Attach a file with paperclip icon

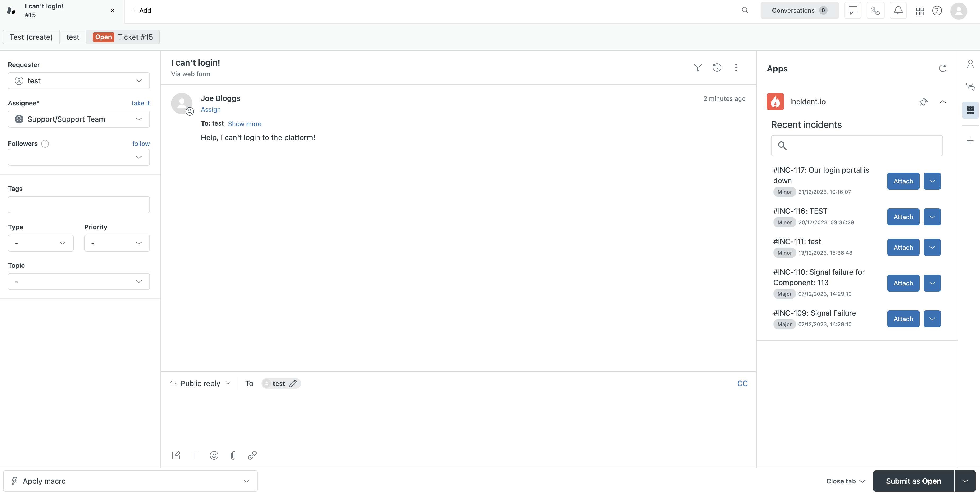(233, 455)
